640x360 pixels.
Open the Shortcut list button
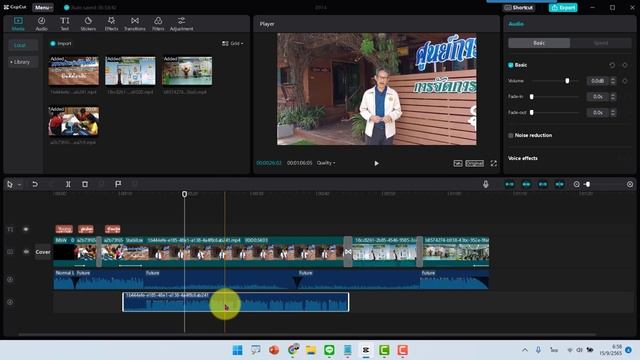coord(518,7)
